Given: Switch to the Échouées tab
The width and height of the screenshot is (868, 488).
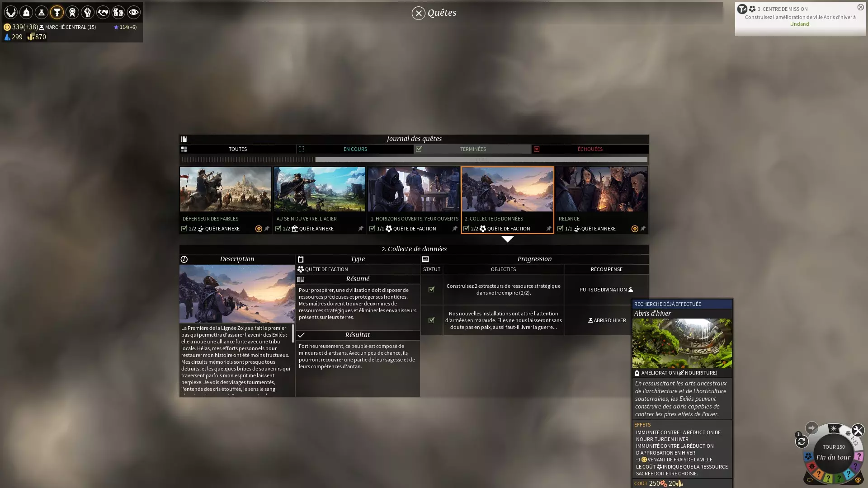Looking at the screenshot, I should point(590,149).
